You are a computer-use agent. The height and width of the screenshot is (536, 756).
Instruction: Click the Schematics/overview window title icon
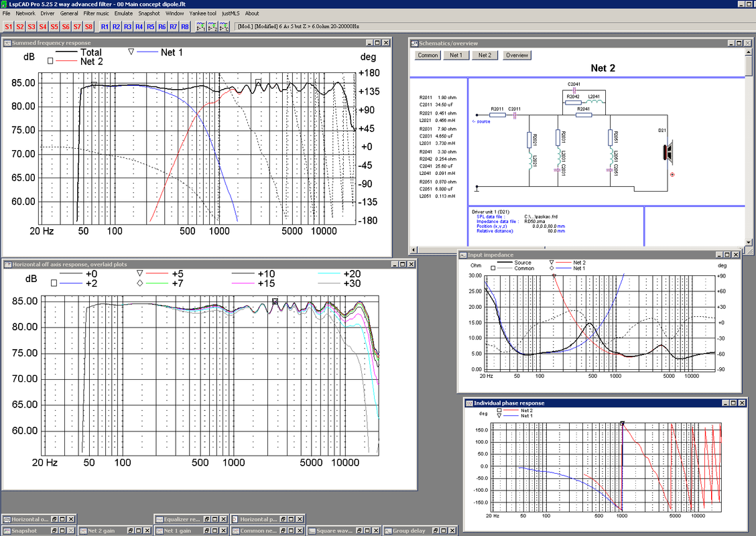[414, 44]
